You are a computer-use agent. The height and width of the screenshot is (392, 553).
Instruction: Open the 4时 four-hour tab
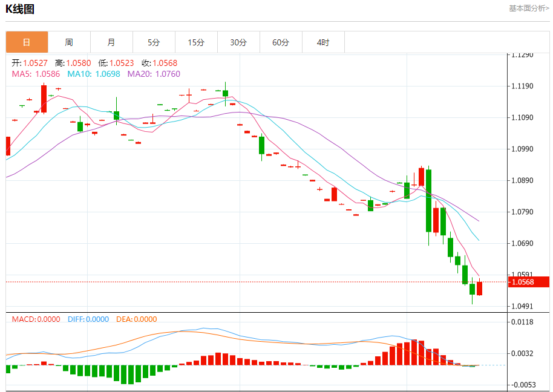coord(323,42)
